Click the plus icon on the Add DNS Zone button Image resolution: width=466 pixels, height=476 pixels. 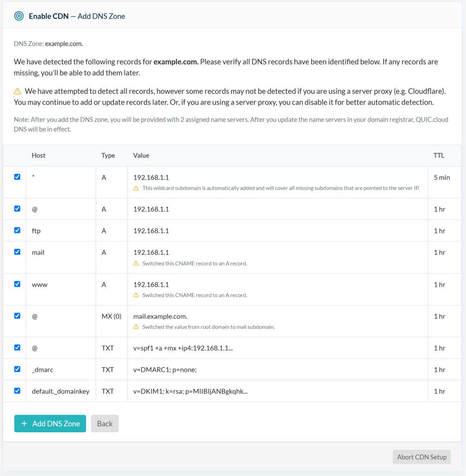click(25, 423)
